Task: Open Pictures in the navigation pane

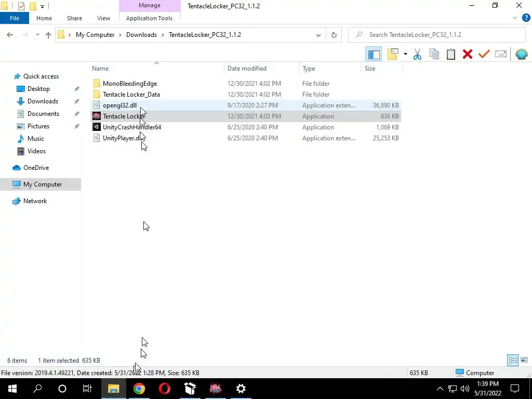Action: 38,126
